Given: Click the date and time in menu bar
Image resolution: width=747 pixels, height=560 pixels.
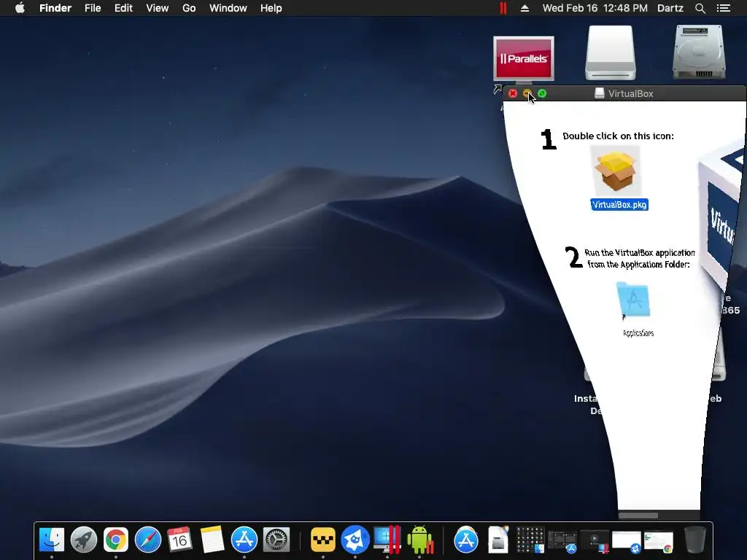Looking at the screenshot, I should [595, 8].
